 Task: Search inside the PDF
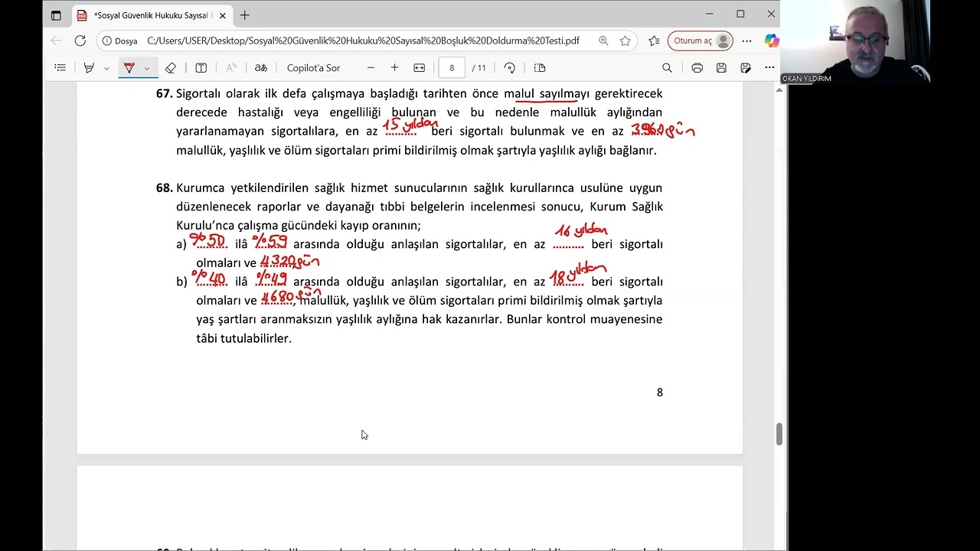667,68
